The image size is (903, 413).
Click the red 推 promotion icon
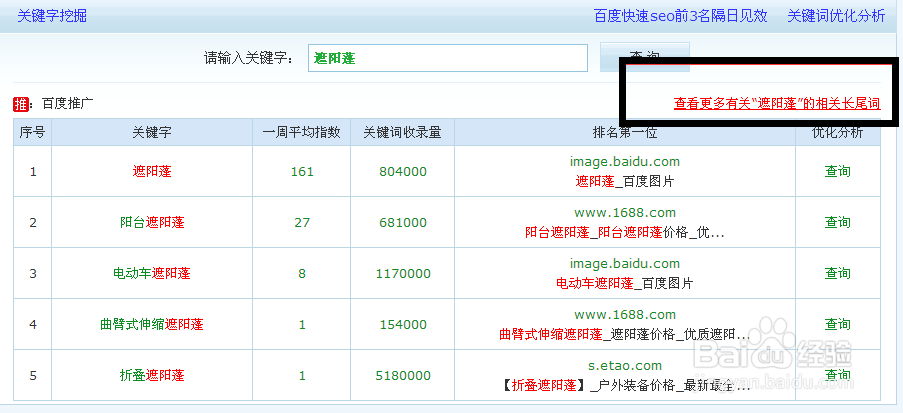[x=21, y=104]
